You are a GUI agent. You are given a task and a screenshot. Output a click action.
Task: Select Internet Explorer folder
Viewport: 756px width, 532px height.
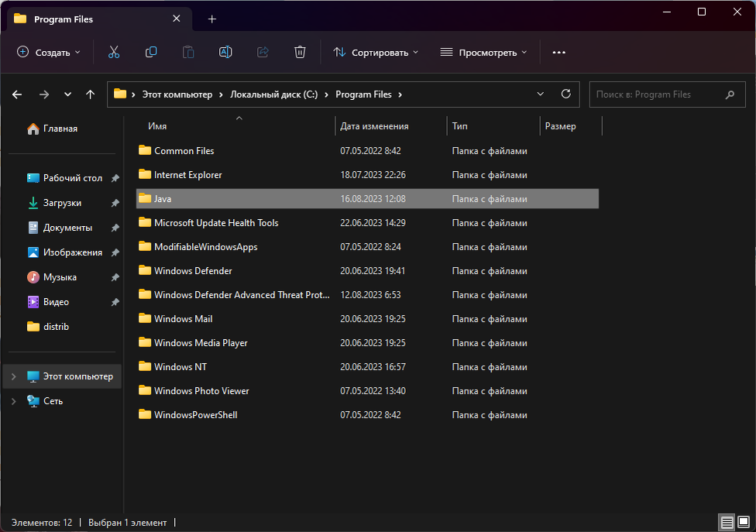[367, 174]
